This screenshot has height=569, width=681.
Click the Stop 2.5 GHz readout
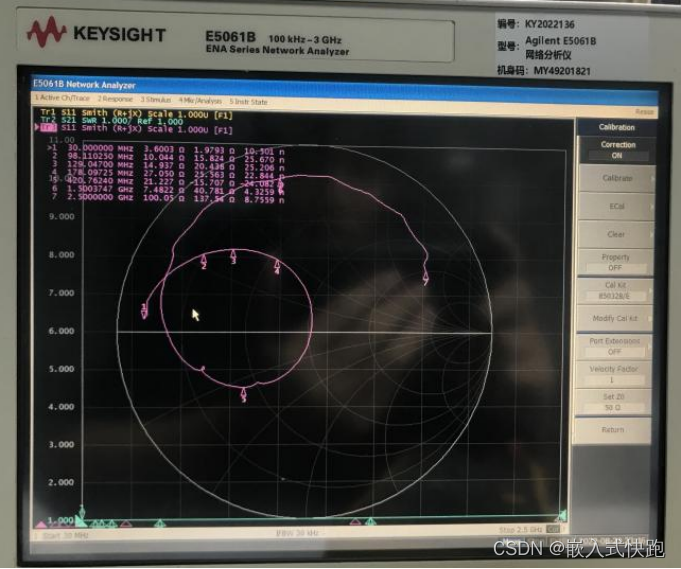521,530
